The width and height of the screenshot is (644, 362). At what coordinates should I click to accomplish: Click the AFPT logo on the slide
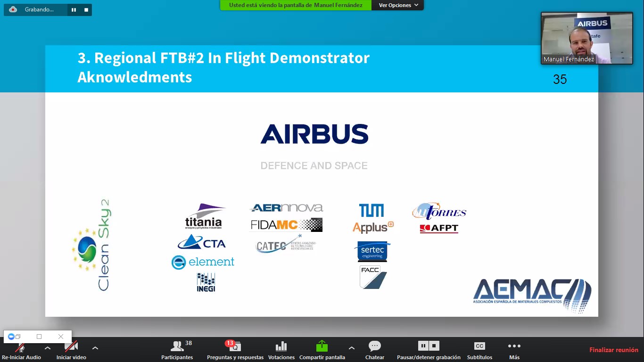point(439,228)
